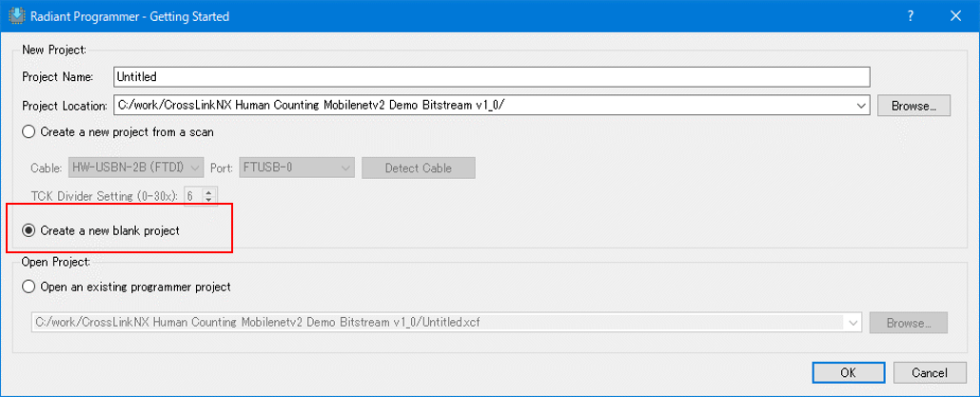Viewport: 980px width, 397px height.
Task: Open the Port FTUSB-0 dropdown
Action: [x=296, y=168]
